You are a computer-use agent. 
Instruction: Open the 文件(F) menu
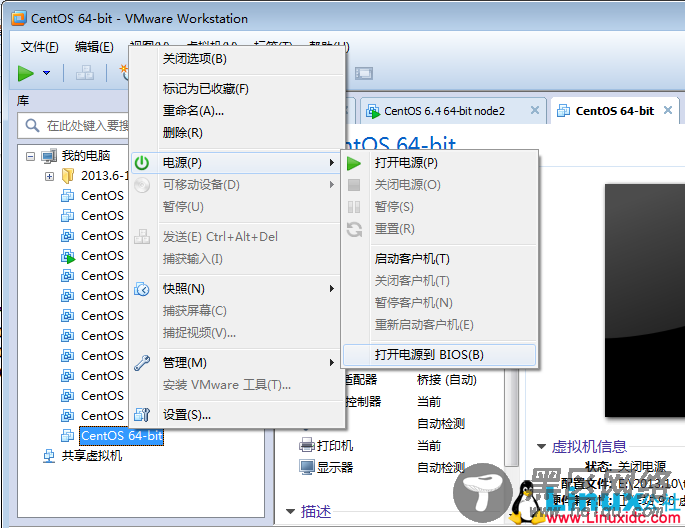[39, 46]
